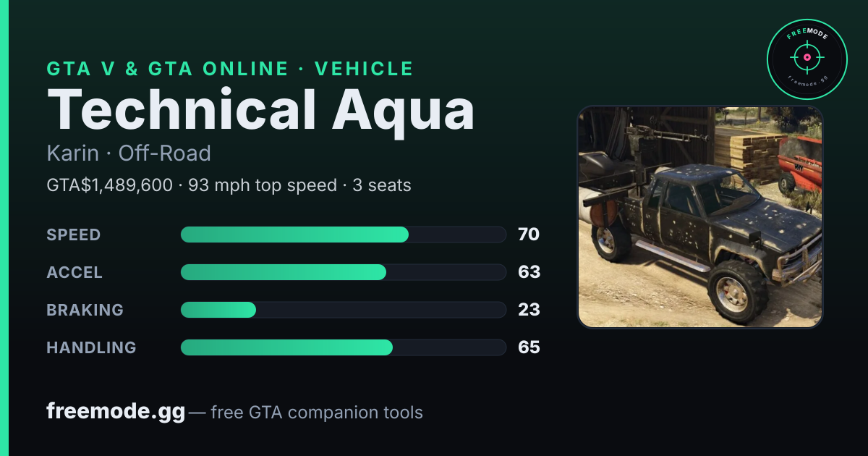This screenshot has height=456, width=868.
Task: Click the ACCEL label
Action: 75,272
